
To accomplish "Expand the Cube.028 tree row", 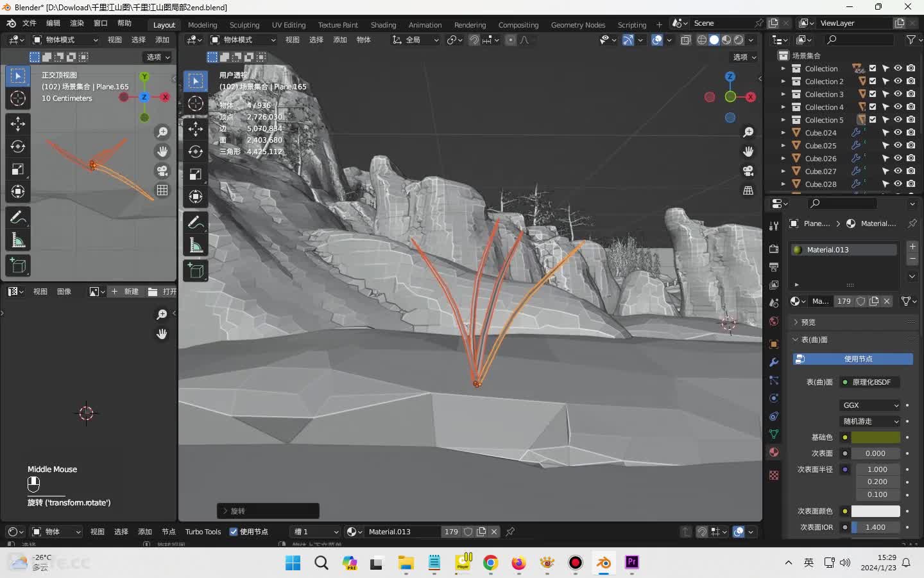I will click(783, 184).
